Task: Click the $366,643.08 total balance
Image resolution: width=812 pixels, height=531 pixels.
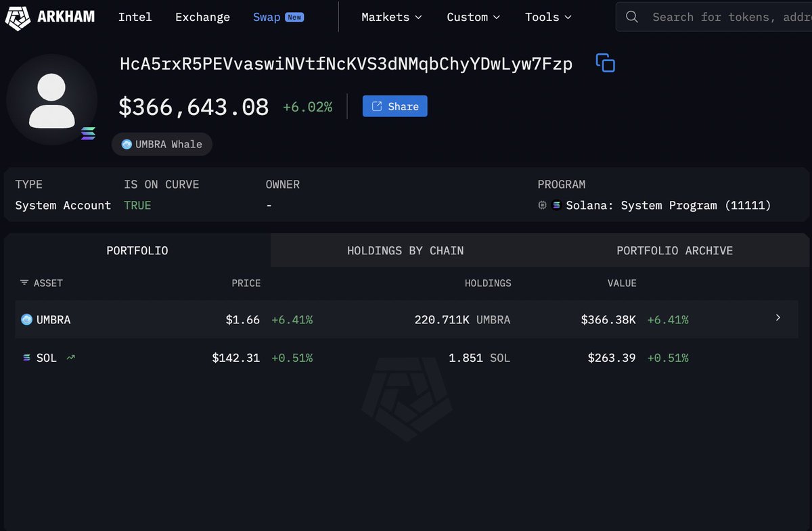Action: coord(194,106)
